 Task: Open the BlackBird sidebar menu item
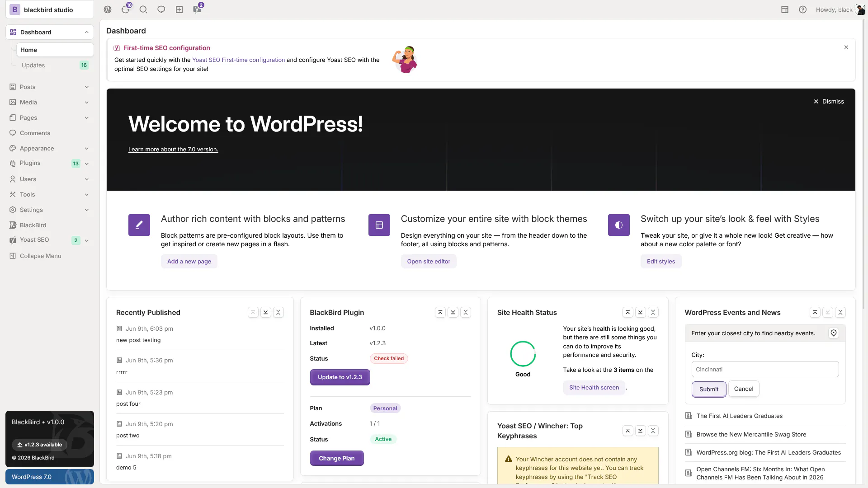pos(50,225)
